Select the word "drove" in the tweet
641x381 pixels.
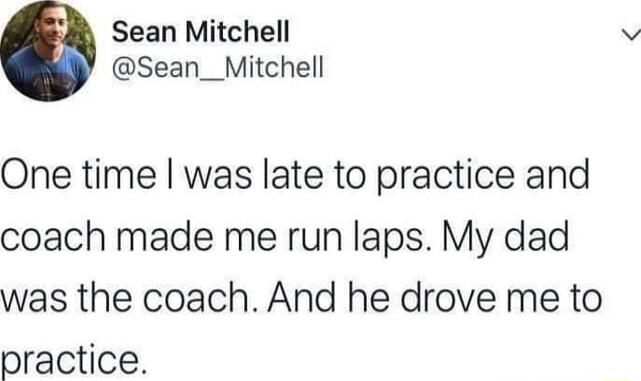point(448,297)
